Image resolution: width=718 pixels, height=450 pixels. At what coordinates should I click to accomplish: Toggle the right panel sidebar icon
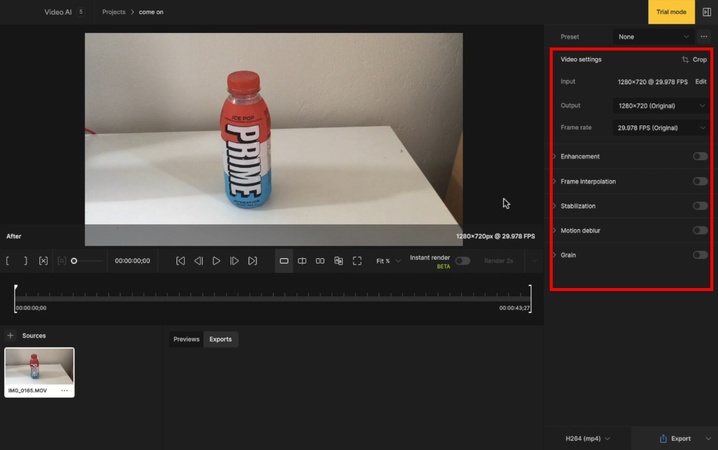point(707,12)
